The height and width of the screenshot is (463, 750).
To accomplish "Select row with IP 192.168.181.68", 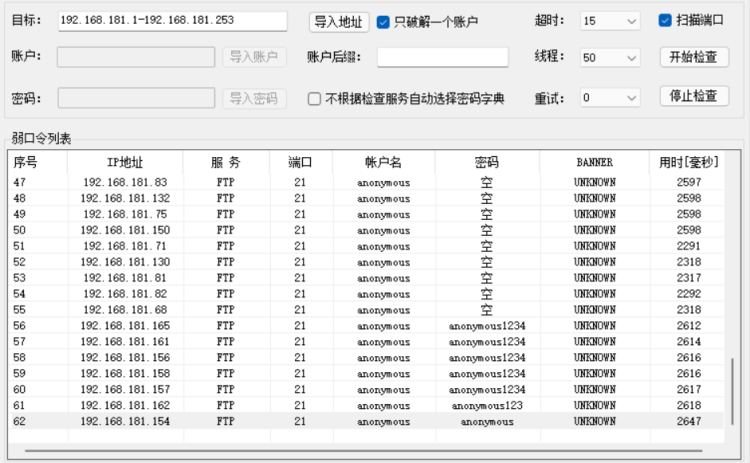I will [366, 310].
